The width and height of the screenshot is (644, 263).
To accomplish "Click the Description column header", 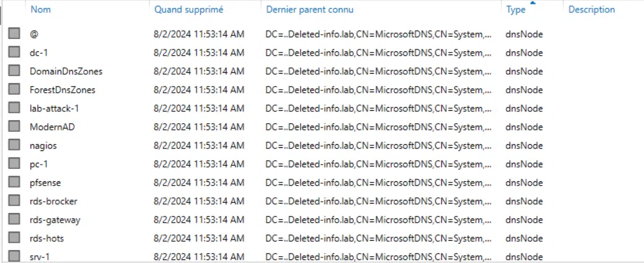I will pyautogui.click(x=591, y=9).
